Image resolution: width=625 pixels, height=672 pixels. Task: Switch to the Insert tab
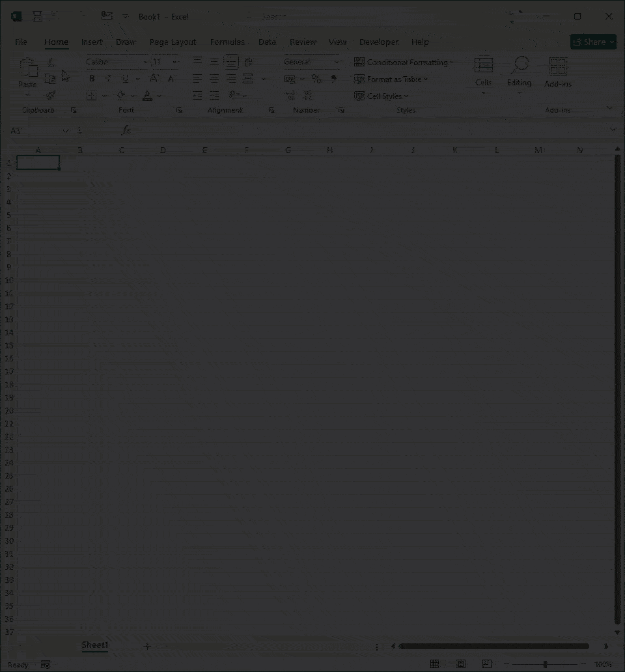coord(92,42)
